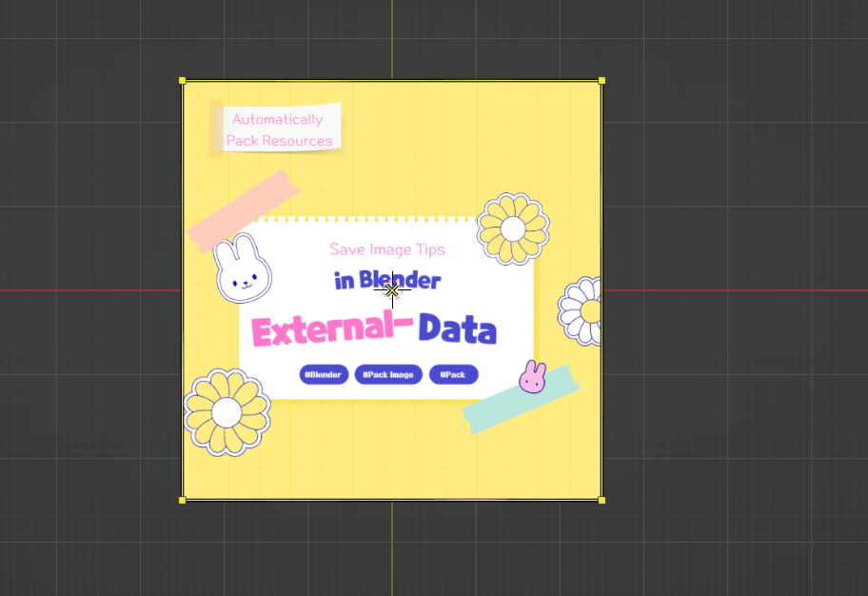Click the "Save Image Tips" text on image
Viewport: 868px width, 596px height.
pos(387,249)
